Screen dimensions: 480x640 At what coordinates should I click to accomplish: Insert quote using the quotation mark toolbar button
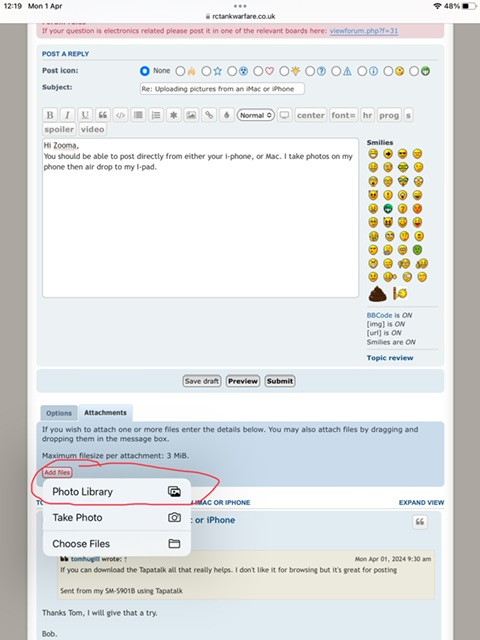(103, 115)
